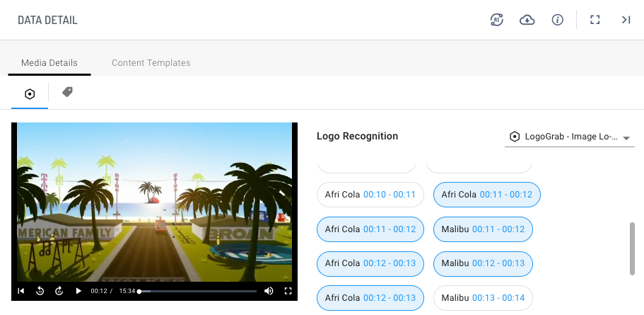Click the logo list vertical scrollbar
Screen dimensions: 644x315
click(x=632, y=248)
